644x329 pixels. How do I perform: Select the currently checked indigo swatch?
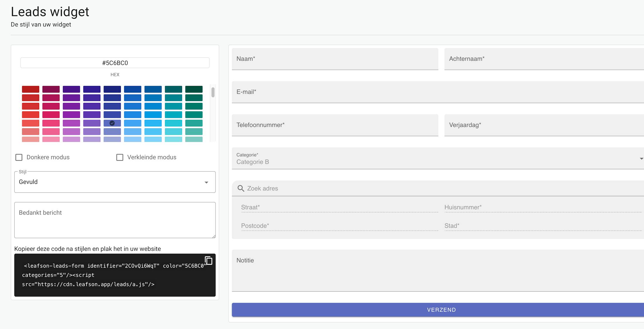112,123
